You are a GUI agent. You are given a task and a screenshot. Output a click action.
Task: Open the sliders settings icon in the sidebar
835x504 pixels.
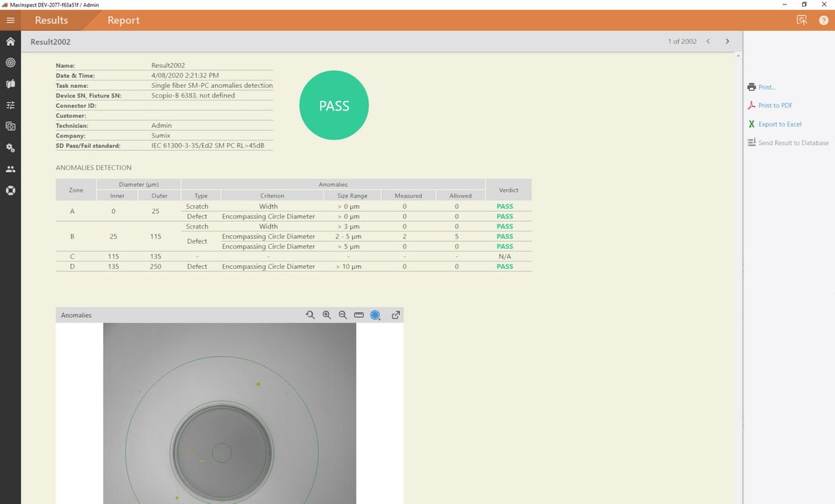pyautogui.click(x=10, y=105)
